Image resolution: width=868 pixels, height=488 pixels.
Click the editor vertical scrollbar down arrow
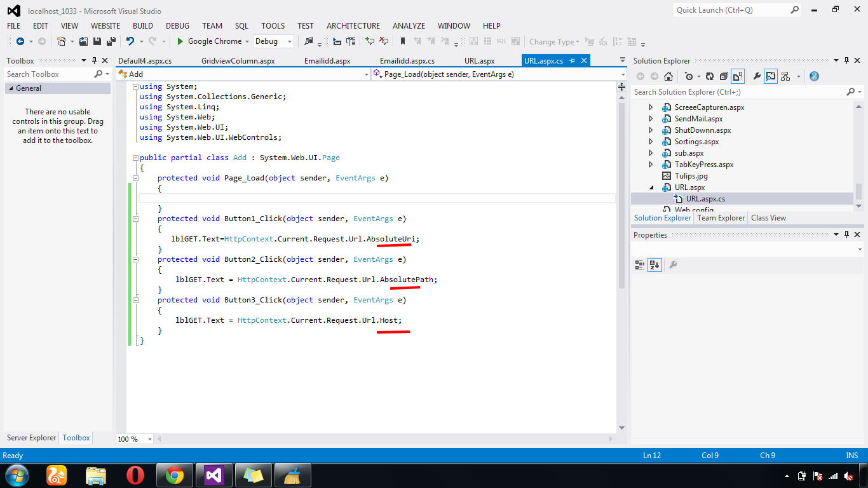tap(621, 428)
